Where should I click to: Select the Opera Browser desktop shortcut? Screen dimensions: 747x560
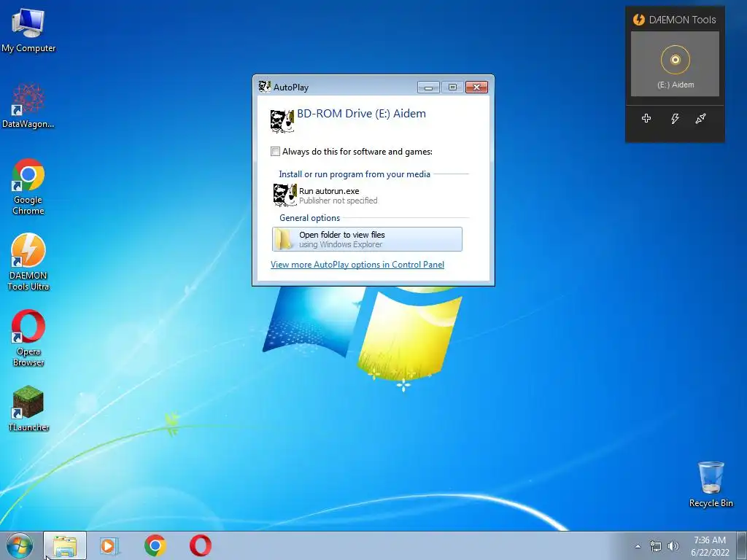tap(28, 338)
